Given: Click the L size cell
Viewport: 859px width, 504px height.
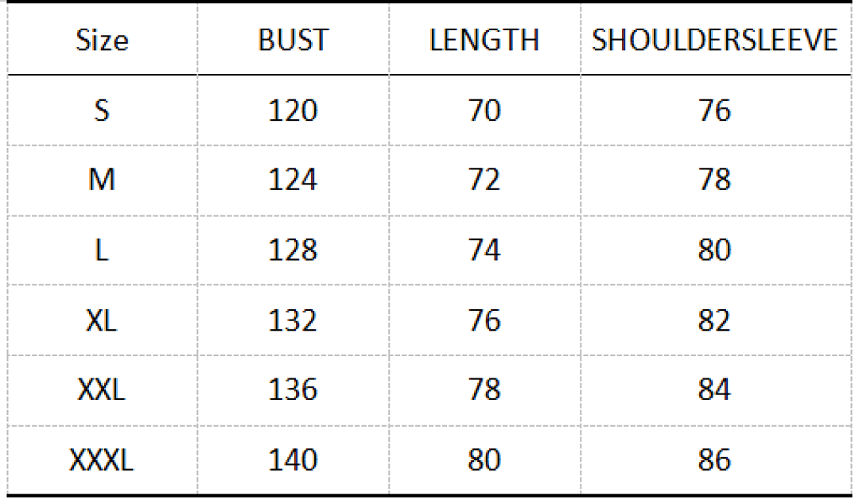Looking at the screenshot, I should 102,250.
